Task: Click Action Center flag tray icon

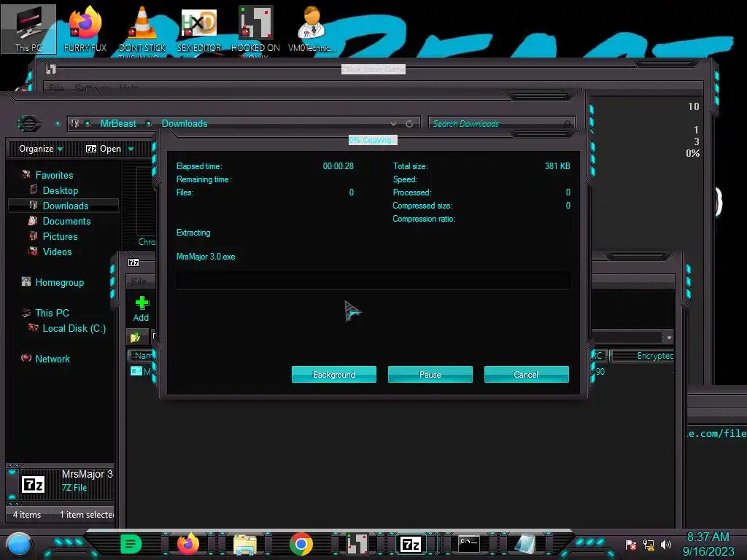Action: click(631, 544)
